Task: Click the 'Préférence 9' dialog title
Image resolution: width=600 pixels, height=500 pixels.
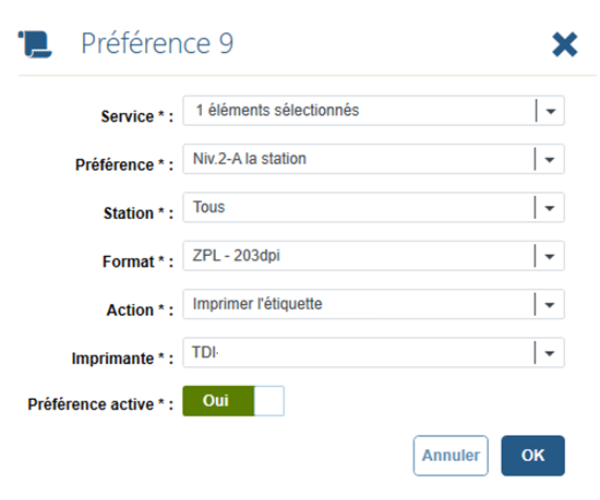Action: click(x=157, y=43)
